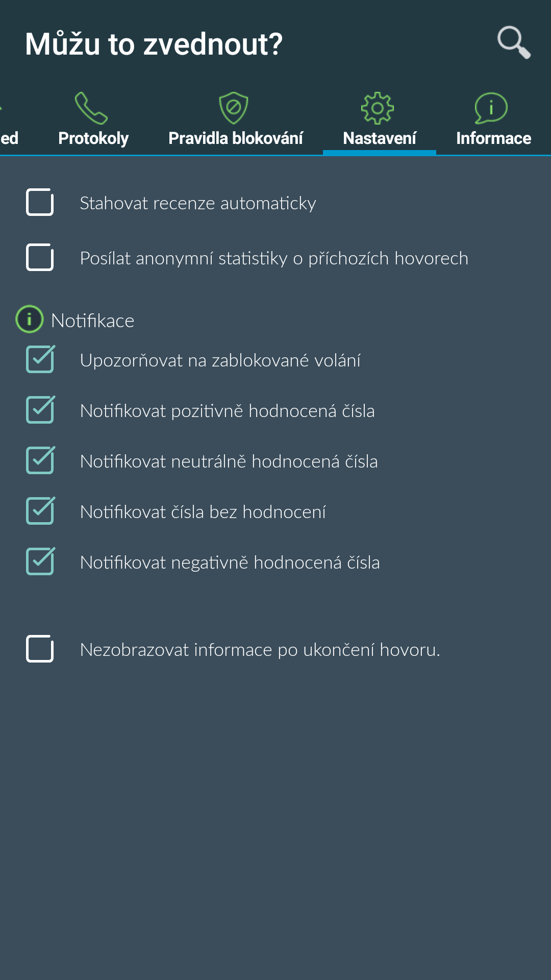Enable Posílat anonymní statistiky checkbox

tap(40, 257)
